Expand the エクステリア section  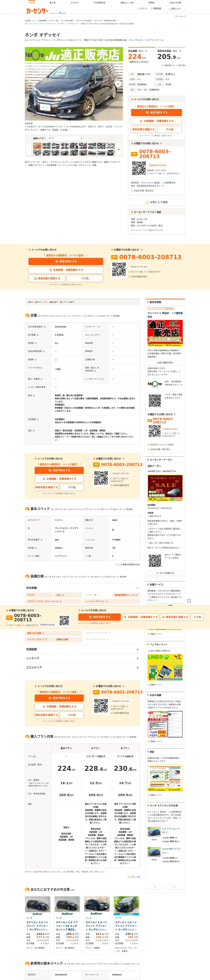pyautogui.click(x=138, y=668)
